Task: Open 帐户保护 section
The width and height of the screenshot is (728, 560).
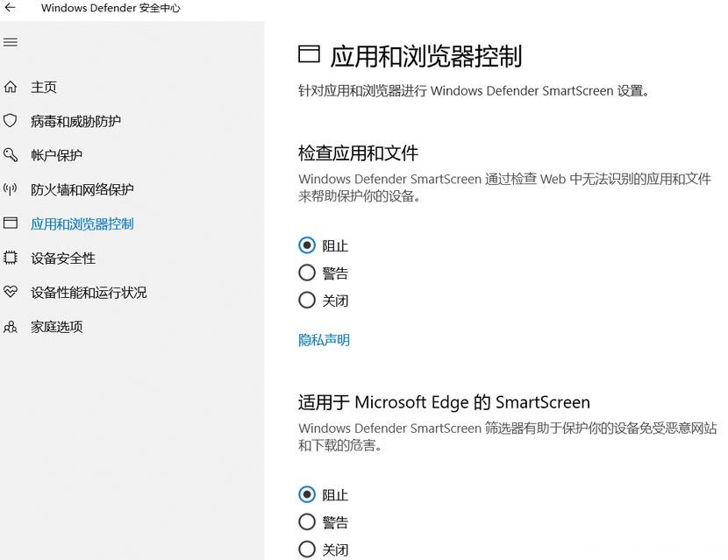Action: 56,155
